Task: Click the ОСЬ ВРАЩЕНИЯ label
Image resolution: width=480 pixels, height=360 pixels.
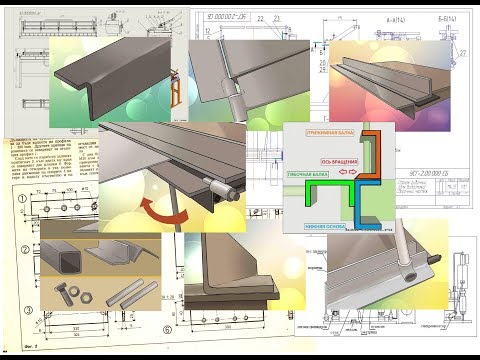Action: 340,162
